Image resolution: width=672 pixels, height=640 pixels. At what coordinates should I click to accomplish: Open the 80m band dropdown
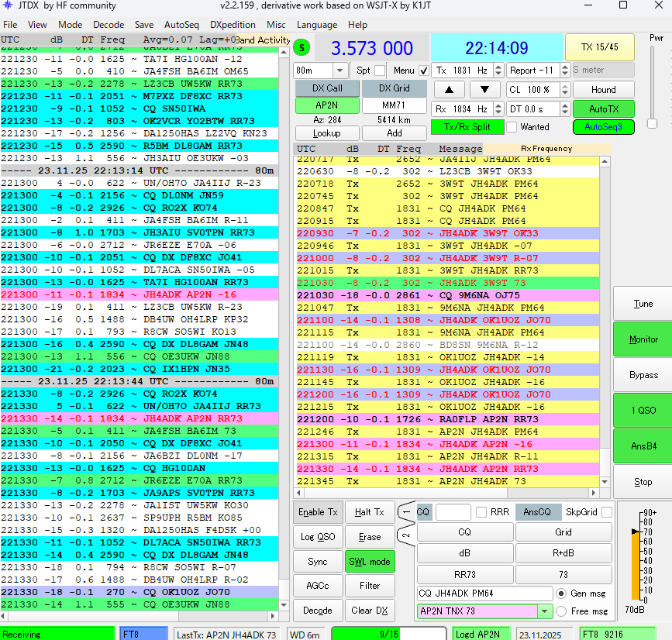pyautogui.click(x=339, y=71)
